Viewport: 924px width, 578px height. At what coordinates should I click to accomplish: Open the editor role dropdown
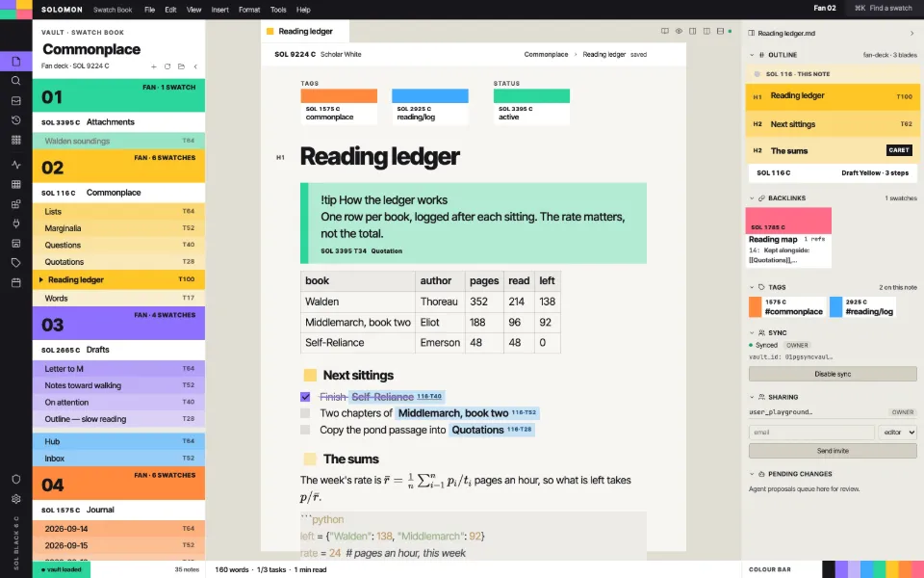pos(897,433)
